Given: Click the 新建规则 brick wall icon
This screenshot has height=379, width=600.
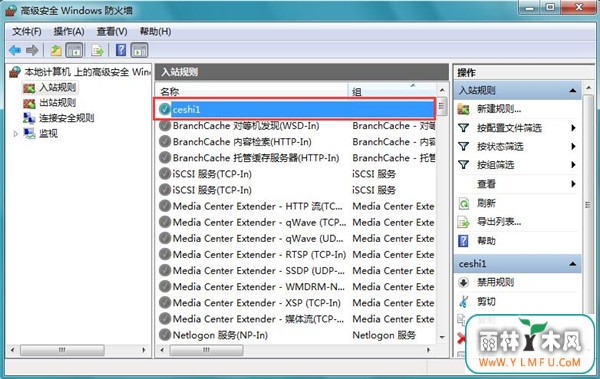Looking at the screenshot, I should coord(463,109).
